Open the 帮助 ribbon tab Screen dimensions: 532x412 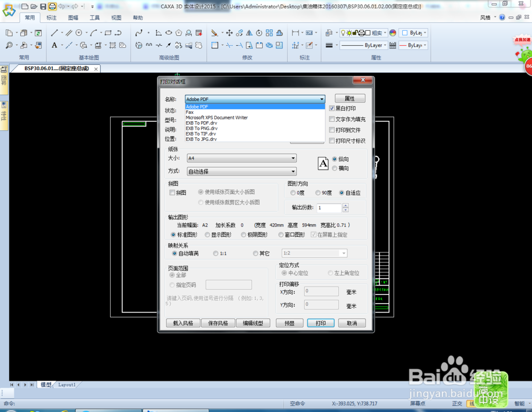click(138, 18)
